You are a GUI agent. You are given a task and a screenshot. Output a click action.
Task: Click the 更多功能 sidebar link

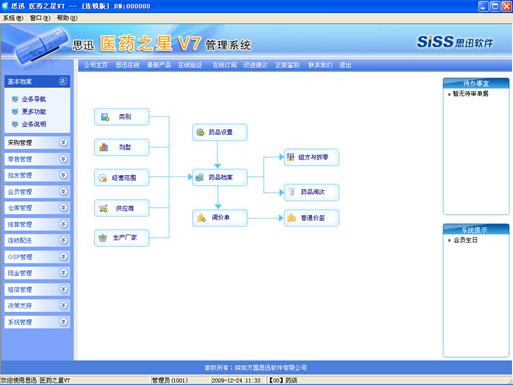click(33, 112)
